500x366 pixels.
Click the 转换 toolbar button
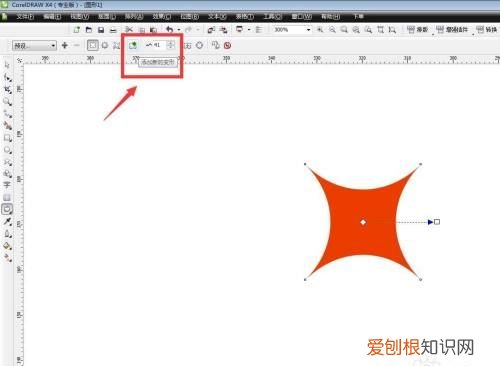pyautogui.click(x=487, y=30)
